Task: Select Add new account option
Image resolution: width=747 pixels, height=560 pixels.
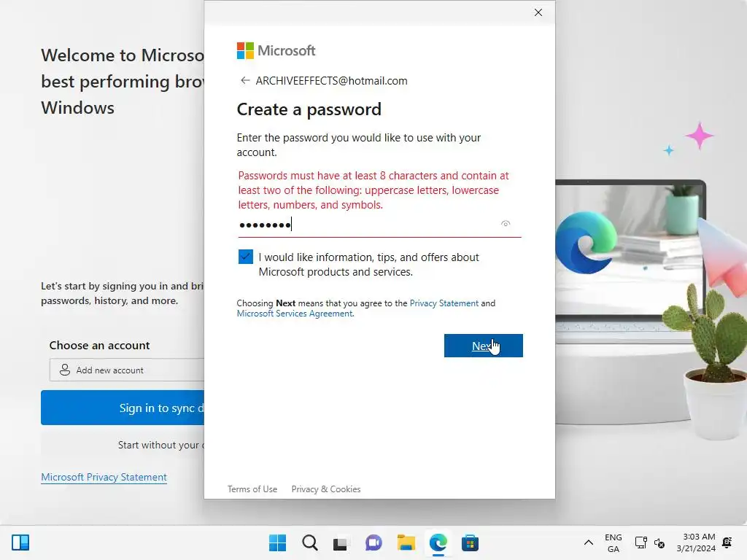Action: tap(127, 370)
